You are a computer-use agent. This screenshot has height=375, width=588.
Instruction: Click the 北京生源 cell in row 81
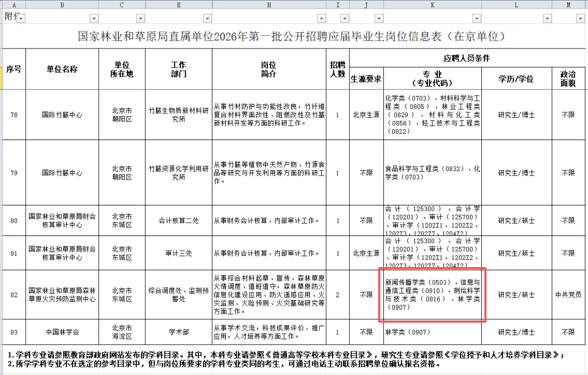click(365, 253)
